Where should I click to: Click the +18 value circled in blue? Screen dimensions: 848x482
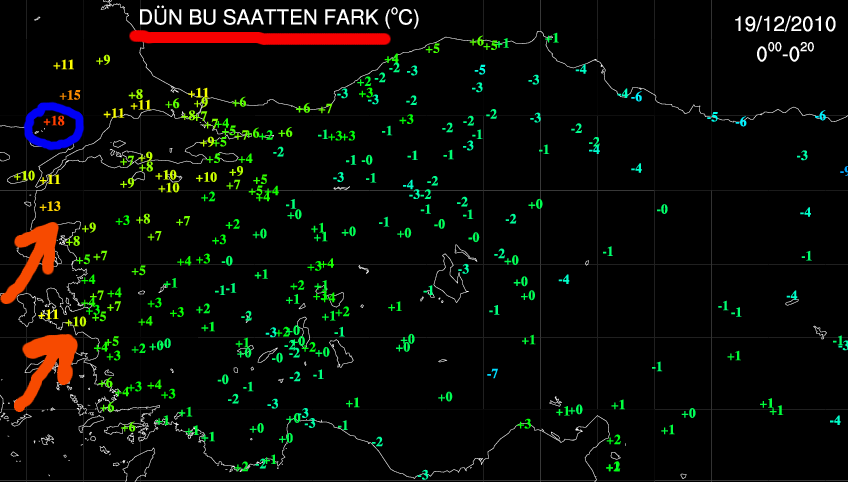(54, 121)
